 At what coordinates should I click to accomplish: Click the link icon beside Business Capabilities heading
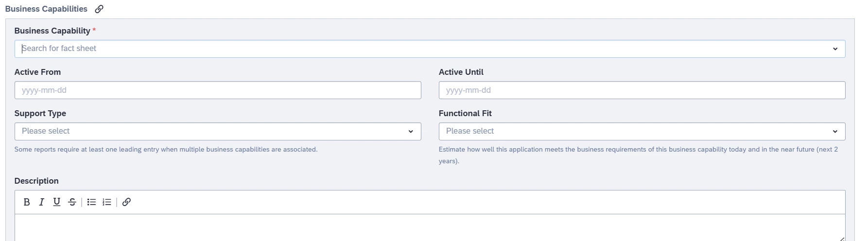[x=99, y=9]
